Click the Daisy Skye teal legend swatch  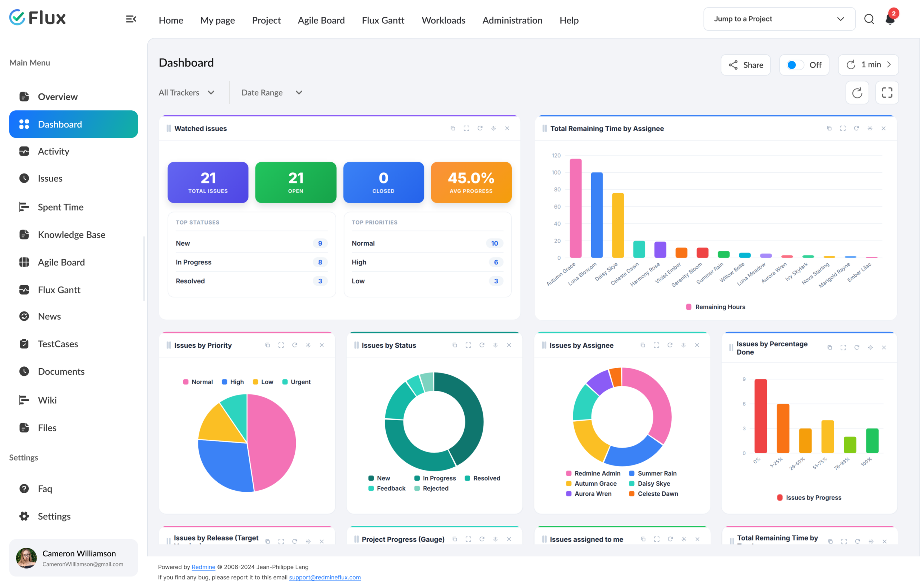[x=632, y=483]
